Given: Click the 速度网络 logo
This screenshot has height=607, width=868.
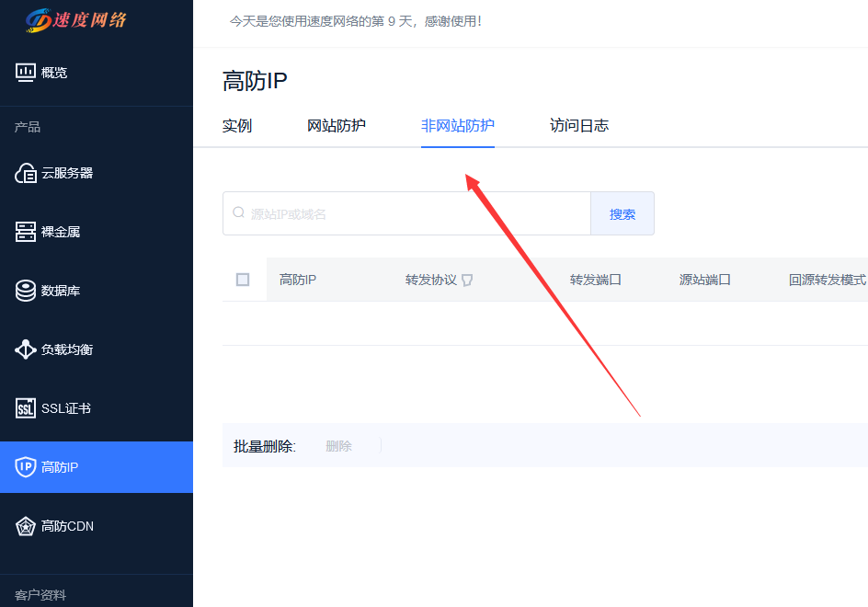Looking at the screenshot, I should (75, 20).
